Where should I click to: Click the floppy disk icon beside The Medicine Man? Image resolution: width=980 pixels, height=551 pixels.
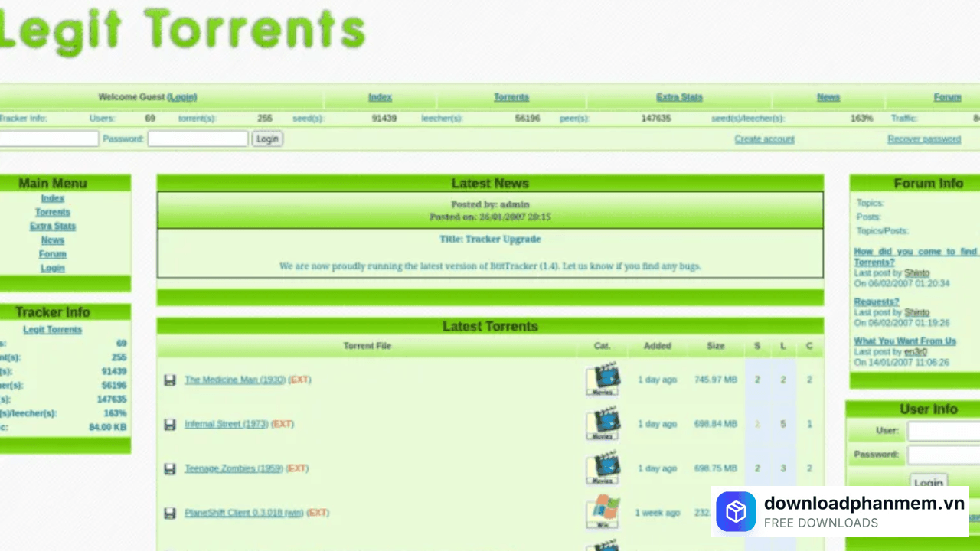click(x=169, y=380)
